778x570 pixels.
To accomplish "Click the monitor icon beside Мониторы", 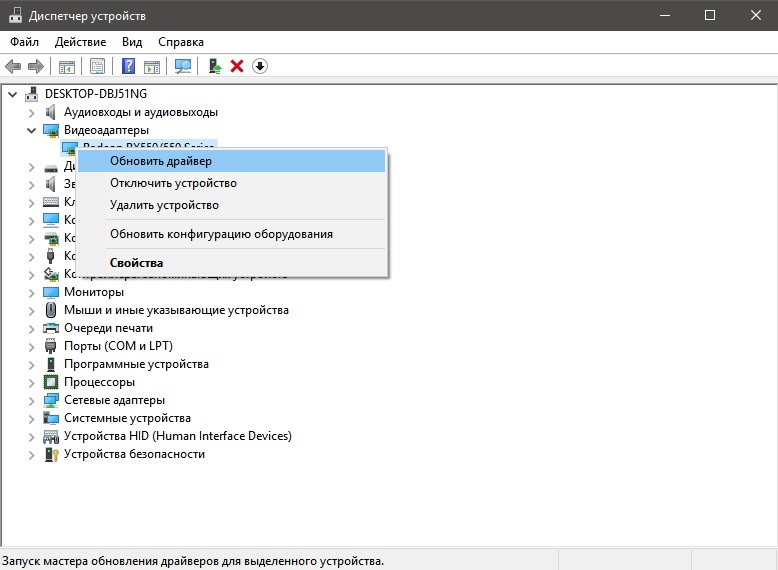I will click(51, 292).
